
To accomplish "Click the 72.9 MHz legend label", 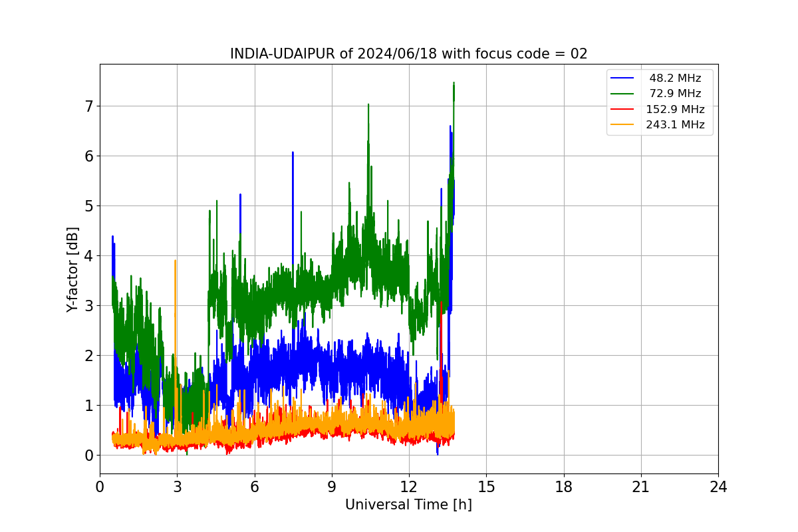I will point(675,94).
